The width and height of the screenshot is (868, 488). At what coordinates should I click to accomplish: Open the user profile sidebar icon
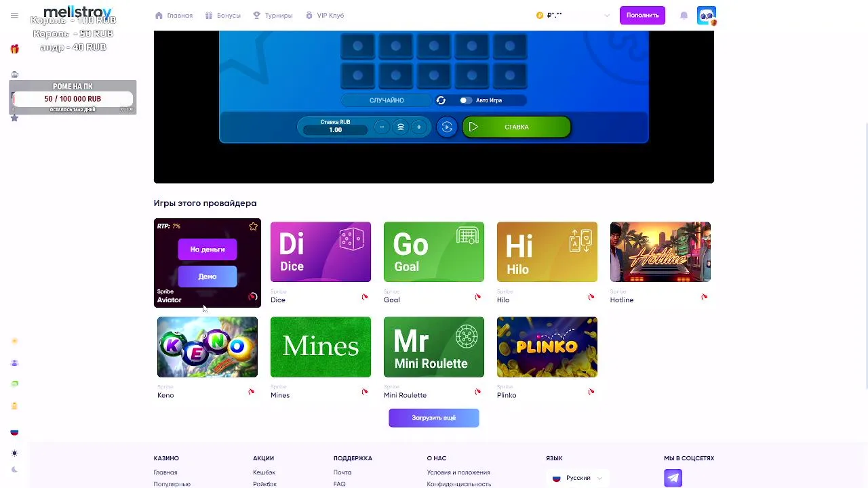[x=14, y=363]
